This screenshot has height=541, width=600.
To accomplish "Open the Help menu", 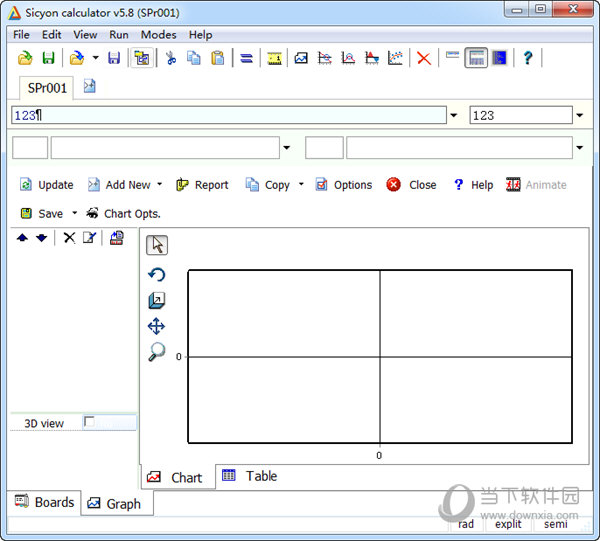I will 200,35.
